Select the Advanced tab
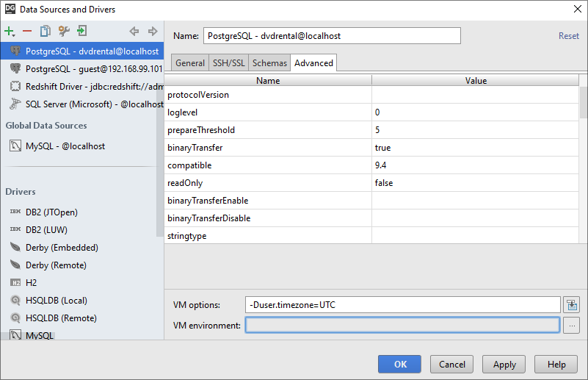 coord(313,63)
